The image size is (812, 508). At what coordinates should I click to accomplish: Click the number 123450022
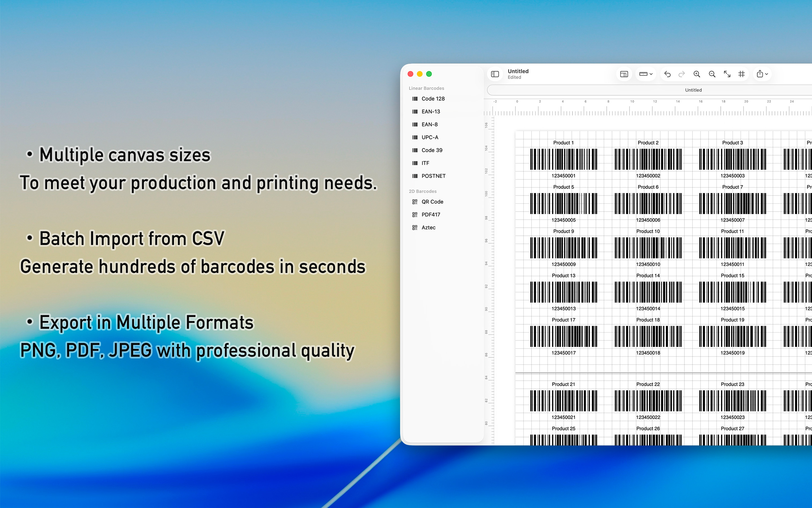(x=648, y=417)
